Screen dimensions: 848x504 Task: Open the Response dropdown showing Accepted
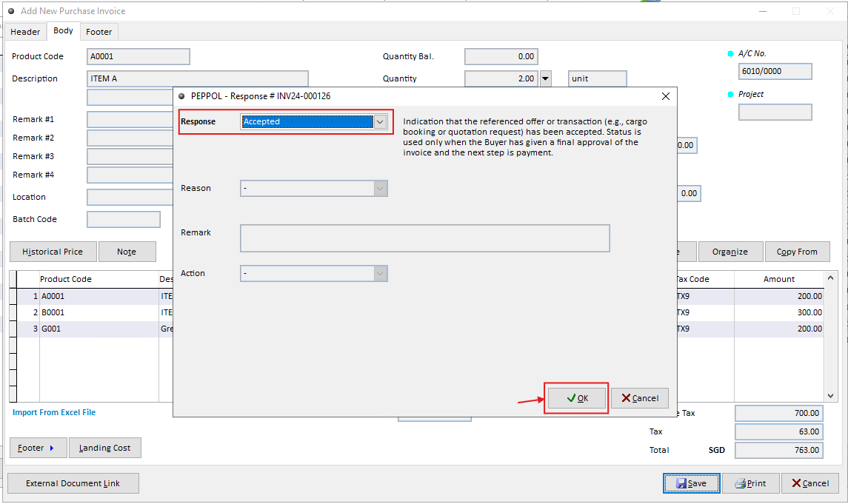tap(380, 121)
